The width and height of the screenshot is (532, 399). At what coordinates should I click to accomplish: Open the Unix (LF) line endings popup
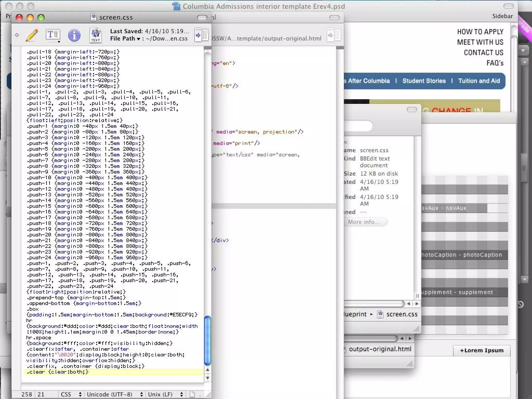166,394
